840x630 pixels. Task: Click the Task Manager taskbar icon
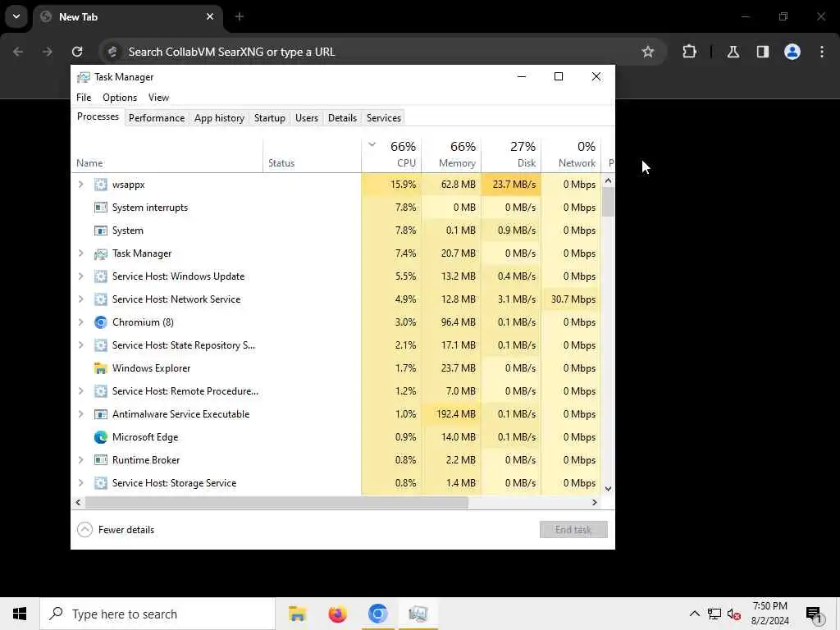[x=418, y=614]
